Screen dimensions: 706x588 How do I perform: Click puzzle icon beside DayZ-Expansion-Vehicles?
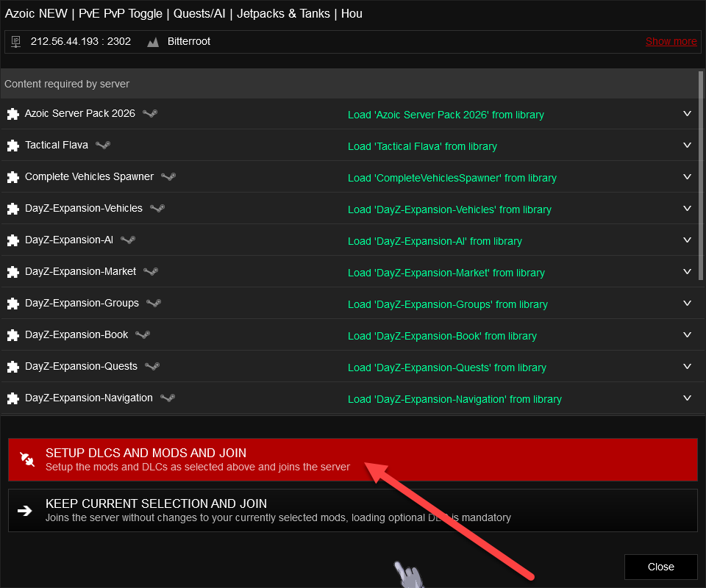[x=13, y=209]
